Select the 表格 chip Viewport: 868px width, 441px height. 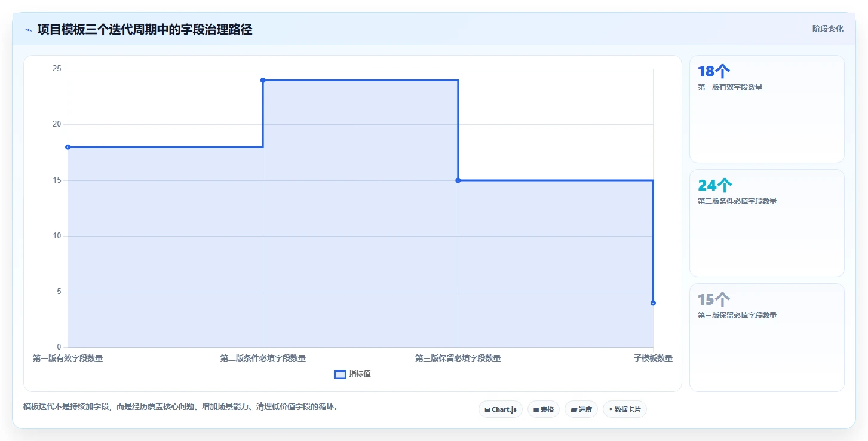pos(544,409)
